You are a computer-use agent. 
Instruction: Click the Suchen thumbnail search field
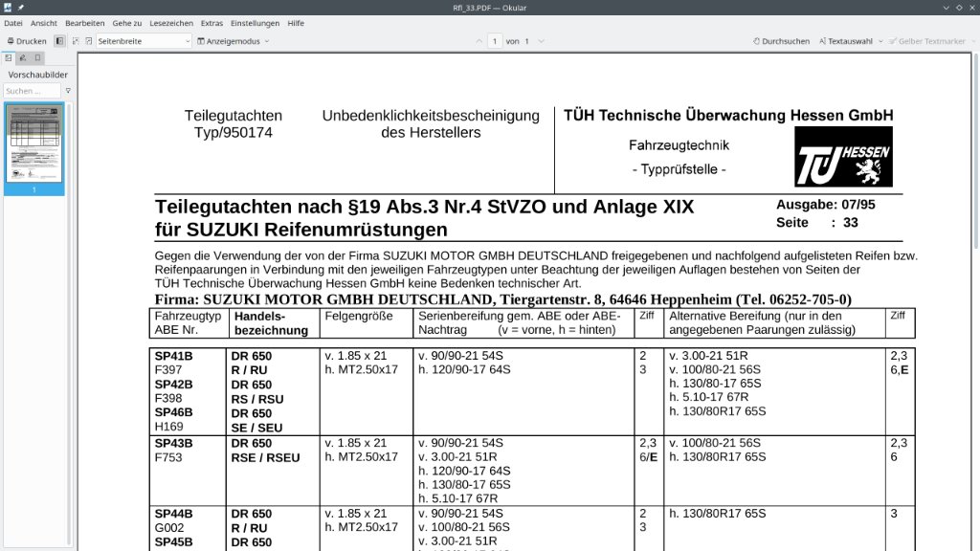click(x=32, y=91)
